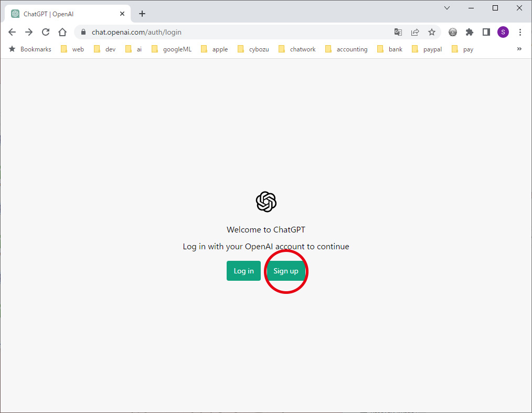532x413 pixels.
Task: Open the Google Translate icon in address bar
Action: tap(398, 32)
